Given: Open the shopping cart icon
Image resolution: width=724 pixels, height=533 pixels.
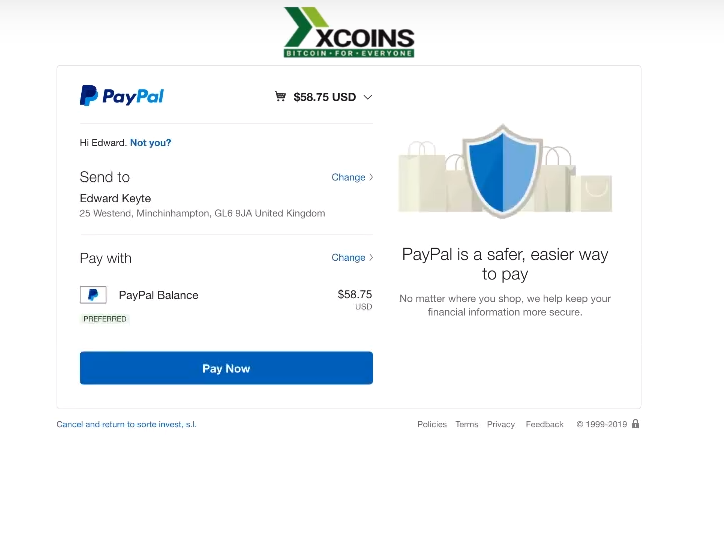Looking at the screenshot, I should [x=280, y=97].
